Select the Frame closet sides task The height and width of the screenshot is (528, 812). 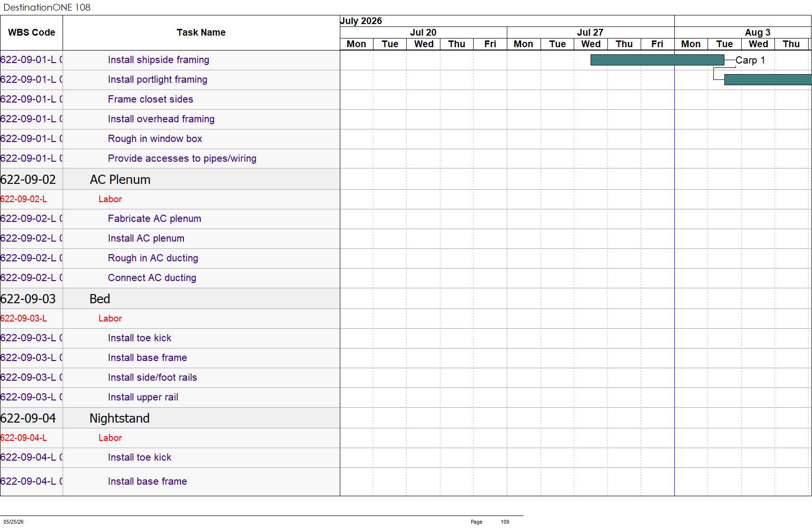[x=150, y=99]
